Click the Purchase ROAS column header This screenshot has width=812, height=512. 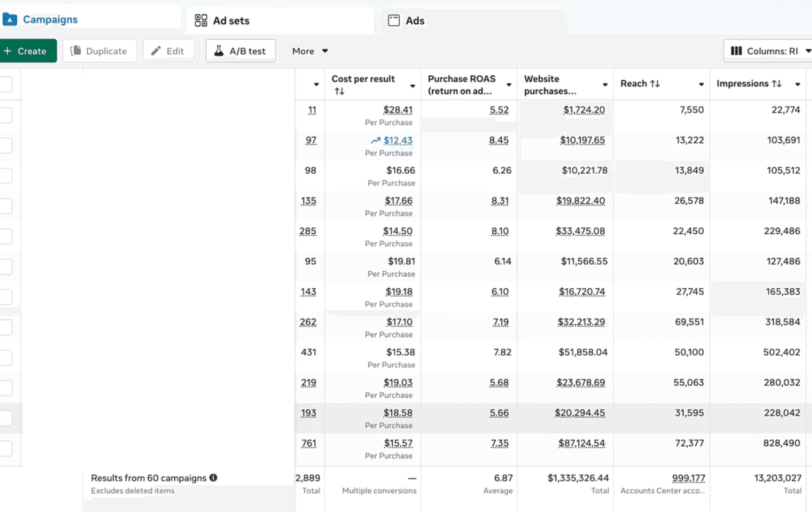pos(462,85)
